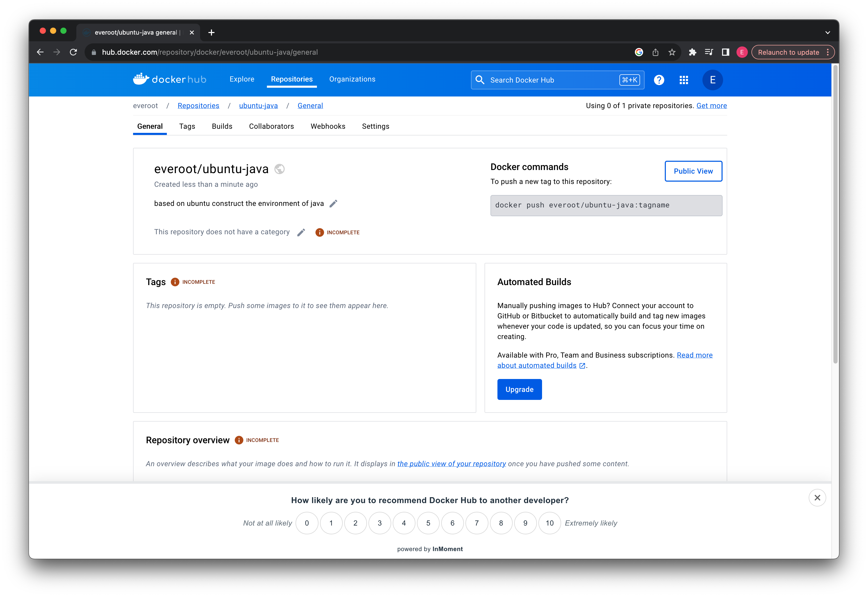Click the Tags INCOMPLETE info icon
This screenshot has height=597, width=868.
point(175,282)
